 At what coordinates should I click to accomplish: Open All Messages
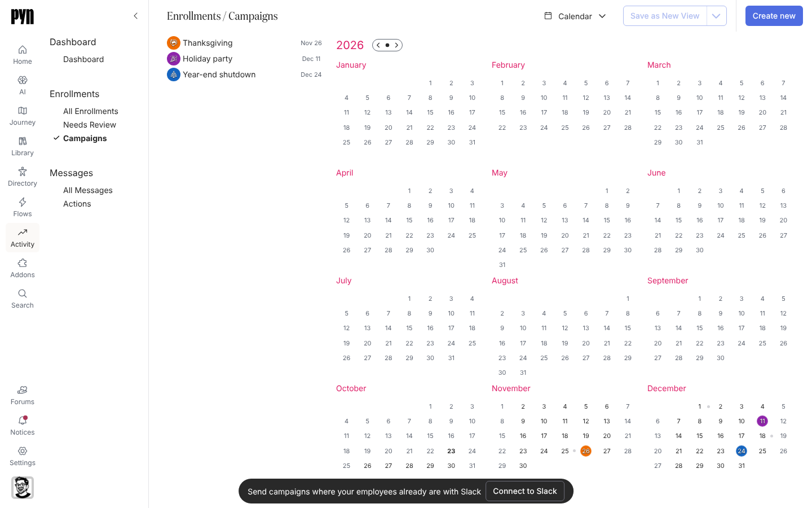88,190
